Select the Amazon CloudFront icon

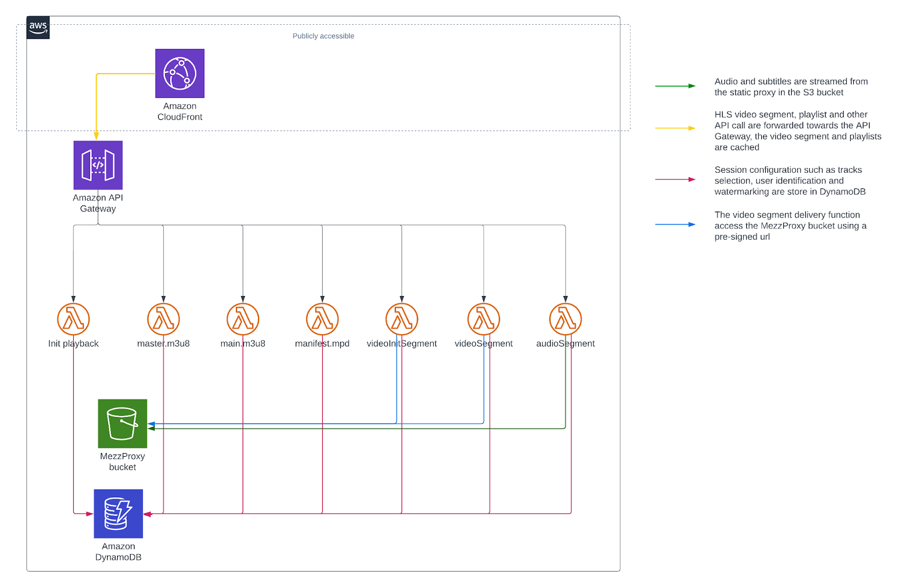coord(180,73)
